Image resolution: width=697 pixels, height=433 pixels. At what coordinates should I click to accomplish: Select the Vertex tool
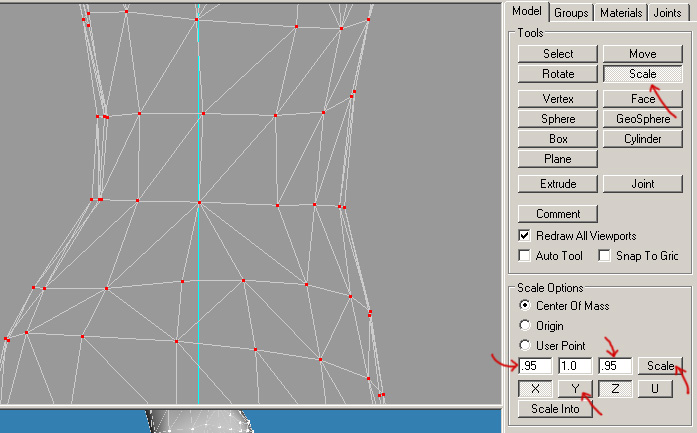558,99
